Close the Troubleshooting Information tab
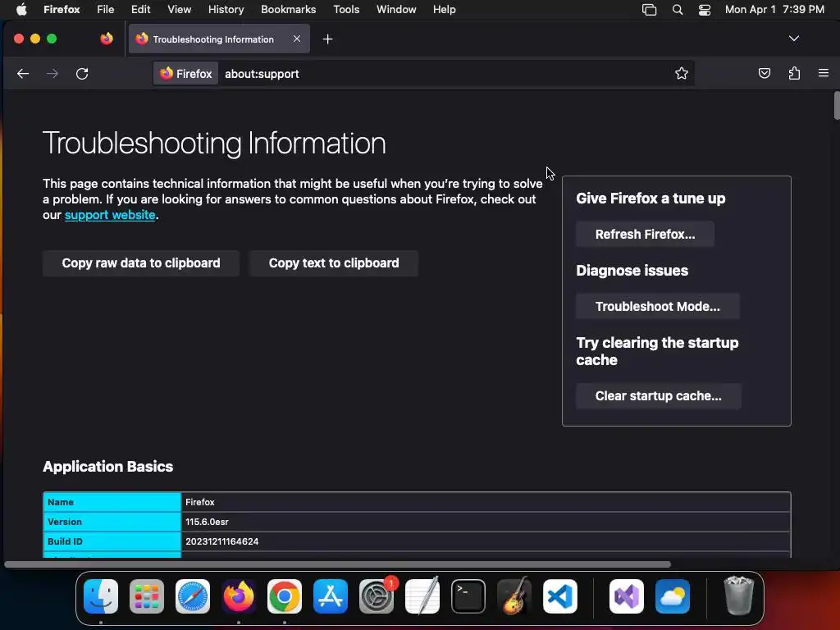This screenshot has height=630, width=840. (x=297, y=39)
